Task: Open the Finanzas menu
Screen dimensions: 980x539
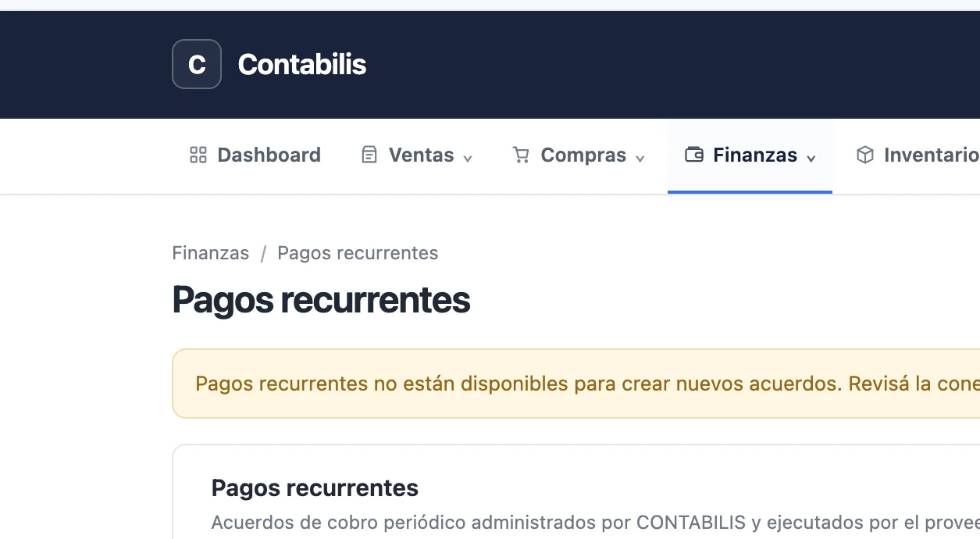Action: [750, 155]
